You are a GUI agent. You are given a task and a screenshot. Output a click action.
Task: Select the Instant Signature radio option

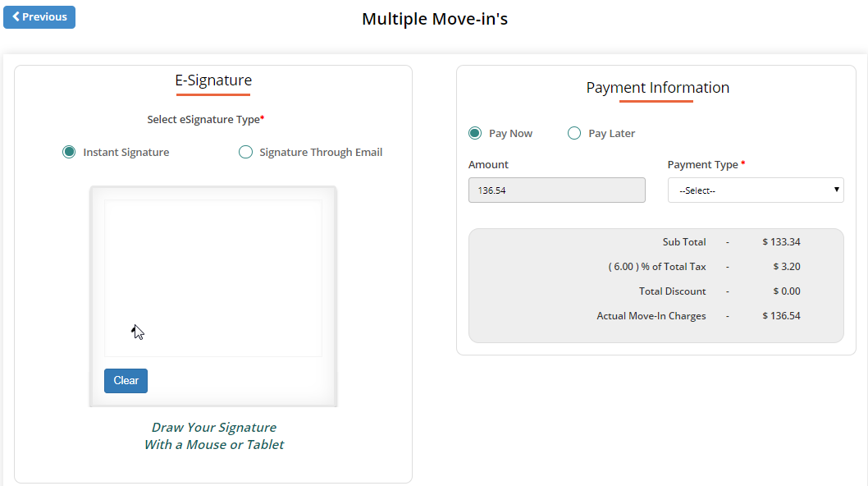[69, 152]
